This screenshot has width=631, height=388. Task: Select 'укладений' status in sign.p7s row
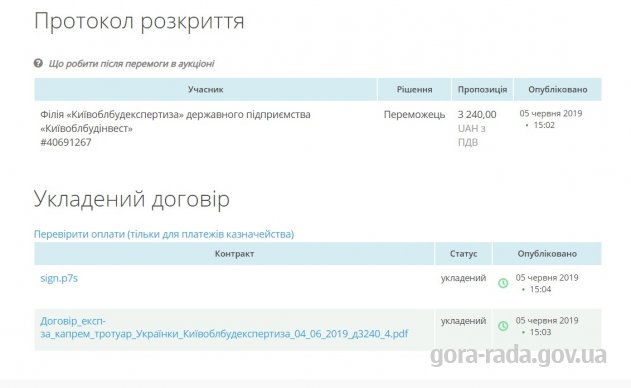[464, 278]
